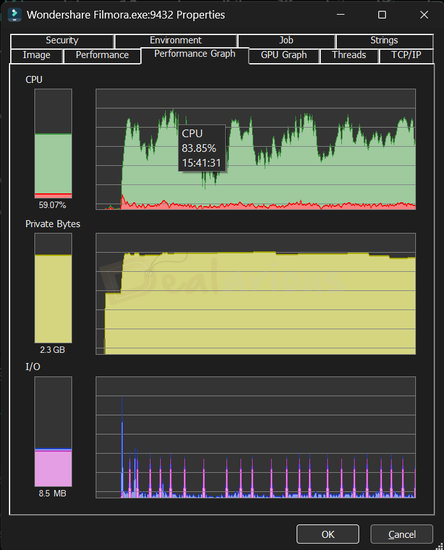Click the Private Bytes history graph
Screen dimensions: 444x550
click(x=256, y=294)
